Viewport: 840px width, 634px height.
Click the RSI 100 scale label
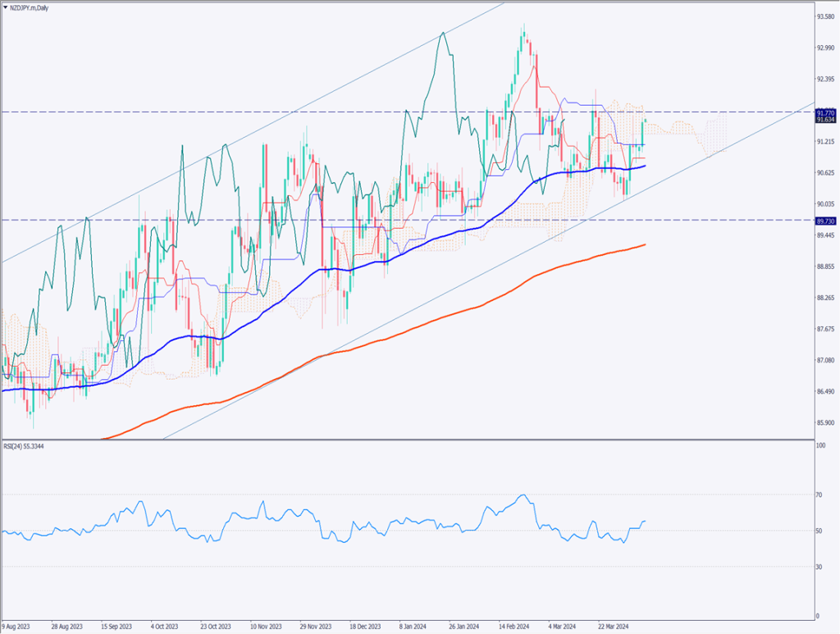pos(821,446)
